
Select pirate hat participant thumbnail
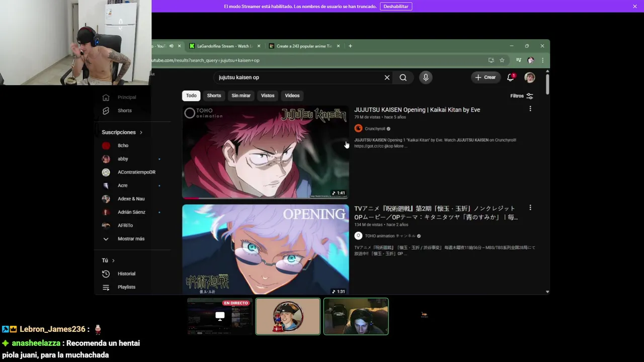click(288, 316)
